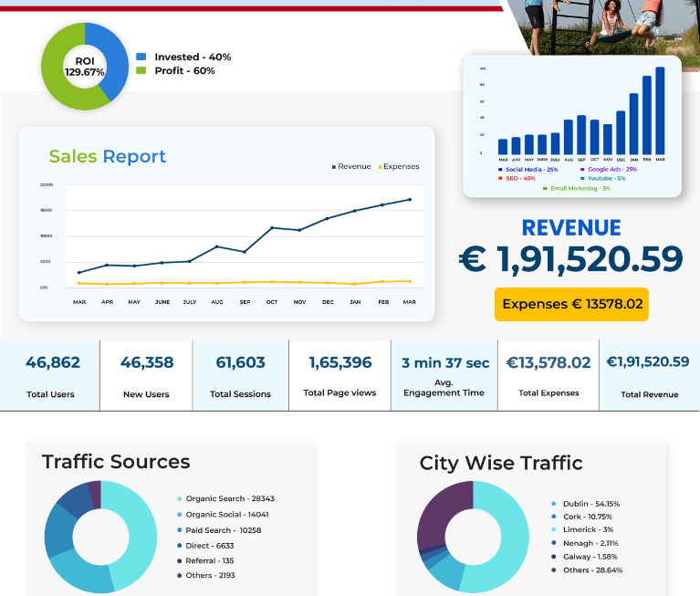The image size is (700, 596).
Task: Click the Social Media - 25% legend entry
Action: 528,170
